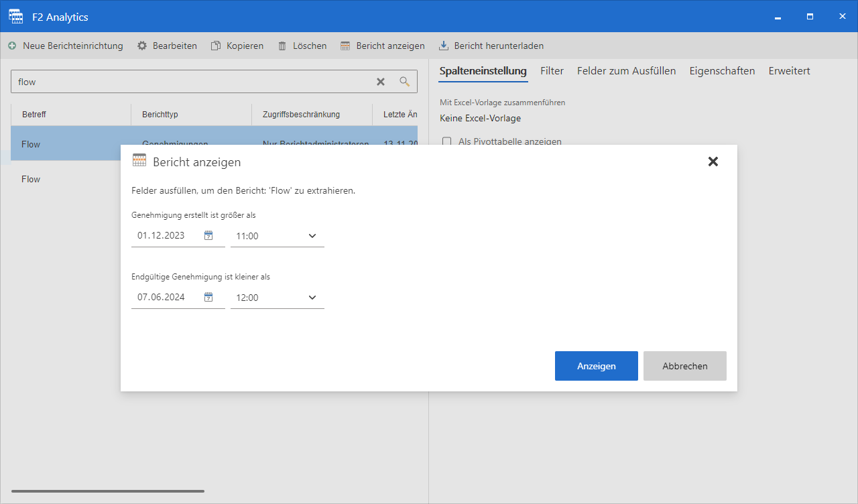858x504 pixels.
Task: Click the Bericht herunterladen download icon
Action: pos(444,46)
